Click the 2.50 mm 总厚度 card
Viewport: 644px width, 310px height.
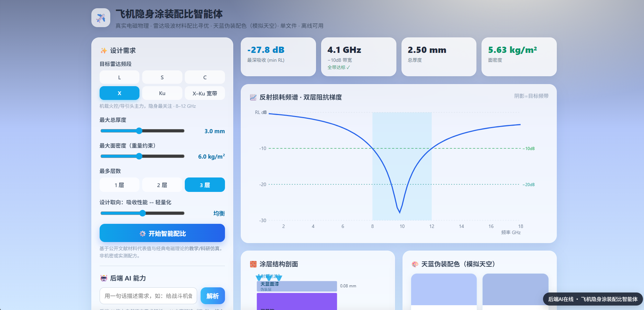pos(439,57)
